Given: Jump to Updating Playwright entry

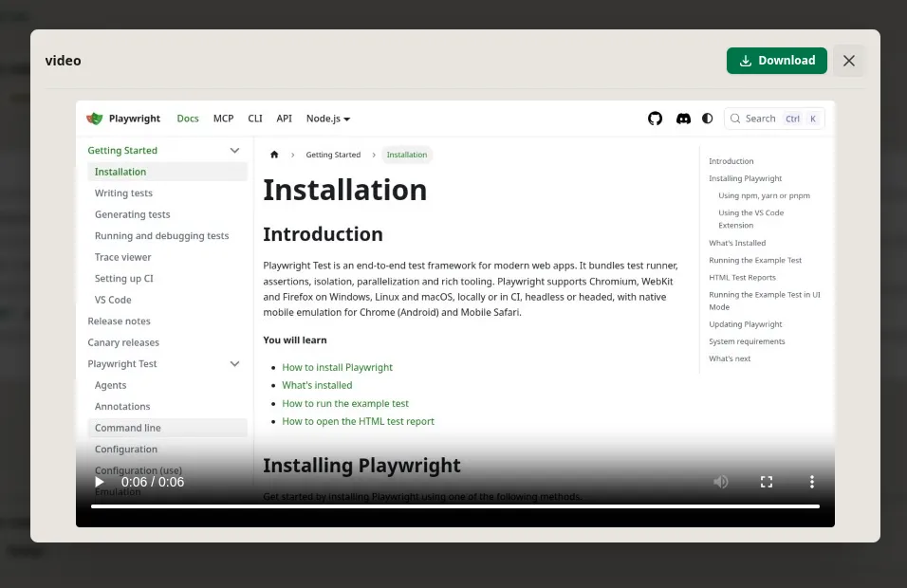Looking at the screenshot, I should pyautogui.click(x=745, y=325).
